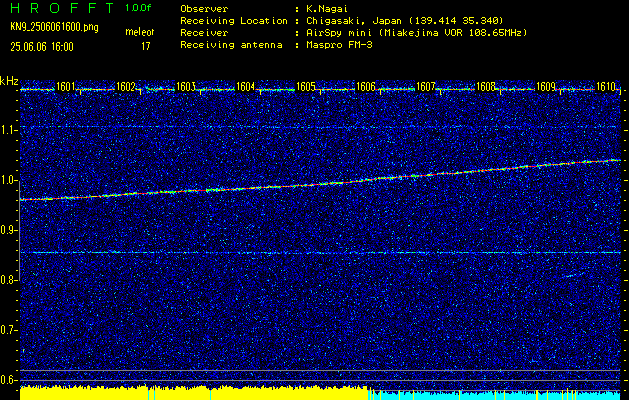Click time marker 1607
The width and height of the screenshot is (629, 400).
coord(426,86)
